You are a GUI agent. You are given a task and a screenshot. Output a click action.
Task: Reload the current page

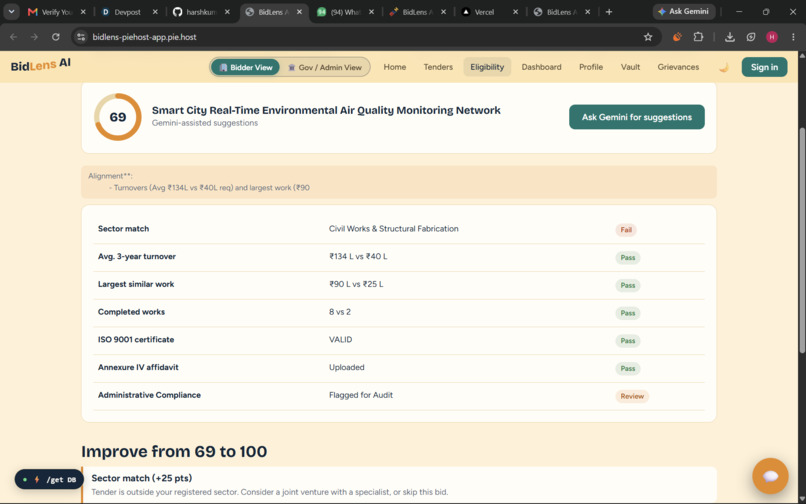(x=56, y=37)
